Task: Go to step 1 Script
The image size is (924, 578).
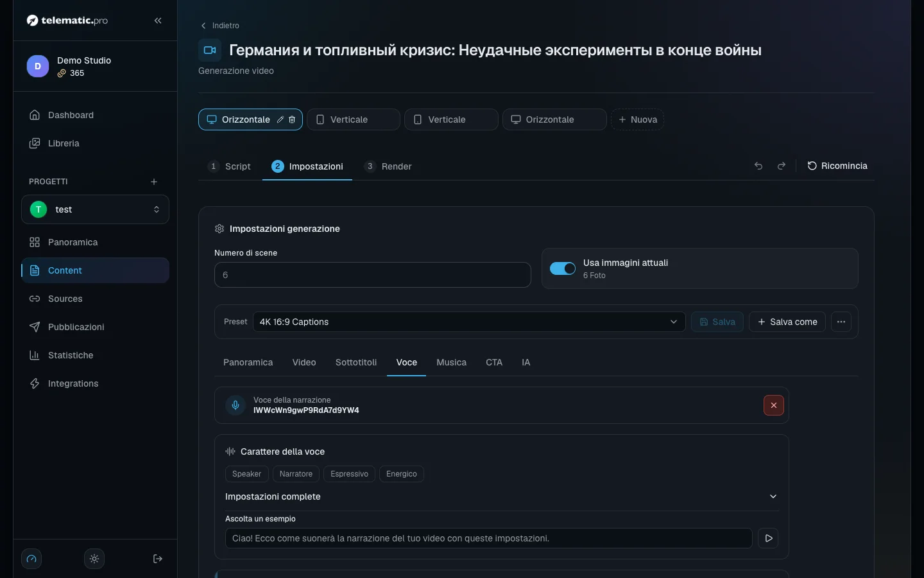Action: coord(230,166)
